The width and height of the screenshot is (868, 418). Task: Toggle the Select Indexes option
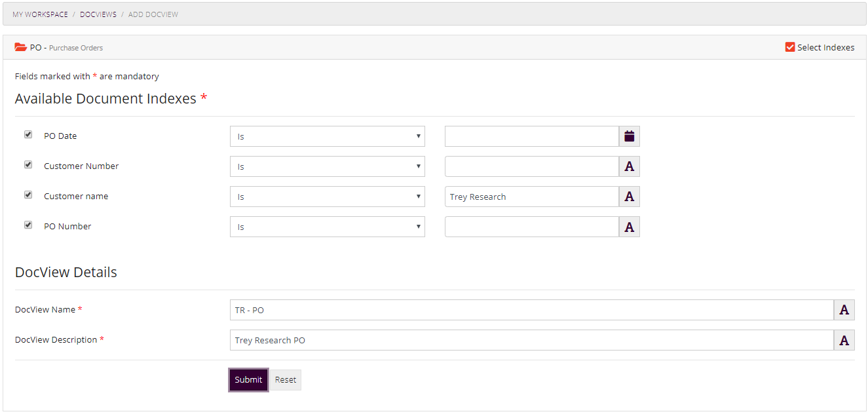click(790, 47)
